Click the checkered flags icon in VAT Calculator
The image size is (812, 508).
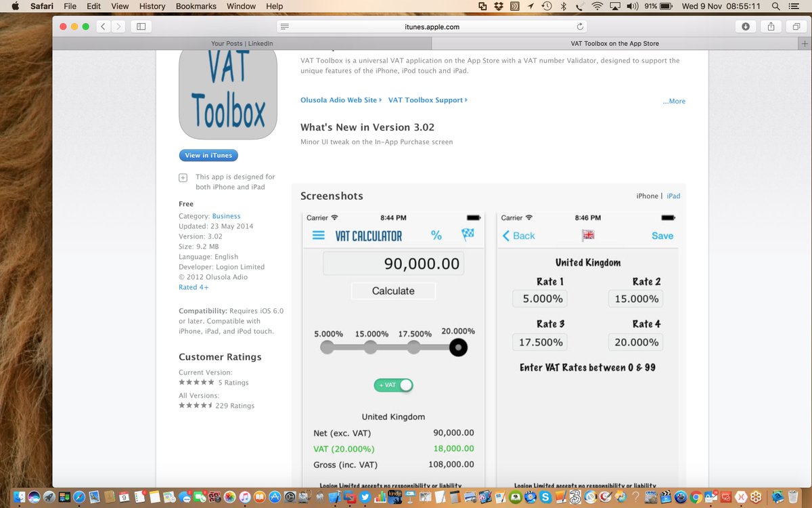click(x=468, y=234)
